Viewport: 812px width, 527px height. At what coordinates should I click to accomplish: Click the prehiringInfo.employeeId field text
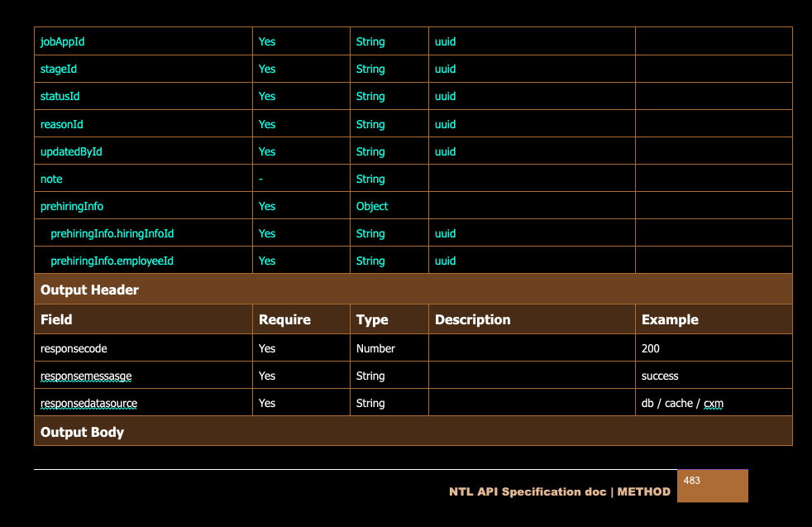(112, 261)
